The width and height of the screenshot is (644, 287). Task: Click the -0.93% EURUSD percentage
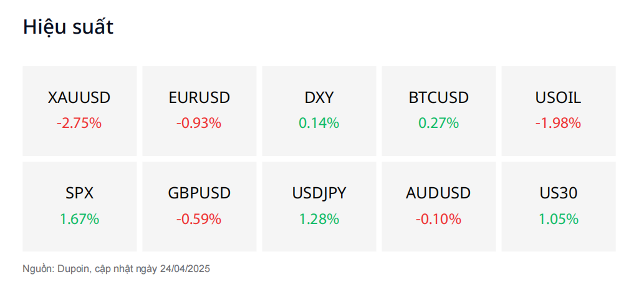pyautogui.click(x=199, y=123)
